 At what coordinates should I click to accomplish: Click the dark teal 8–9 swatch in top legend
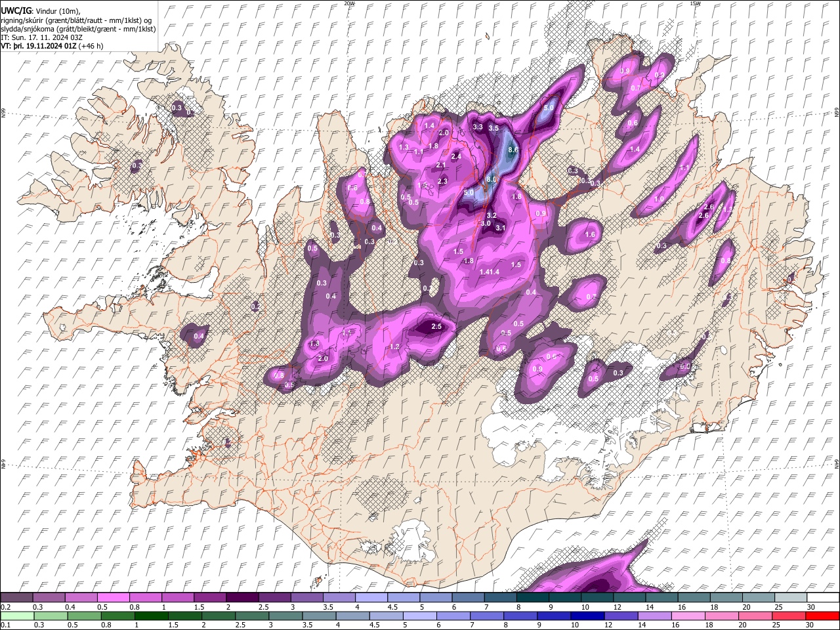tap(532, 597)
